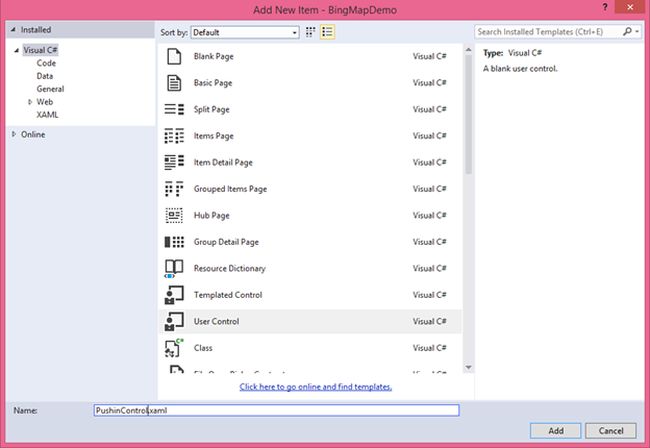
Task: Select the Items Page template icon
Action: click(x=174, y=136)
